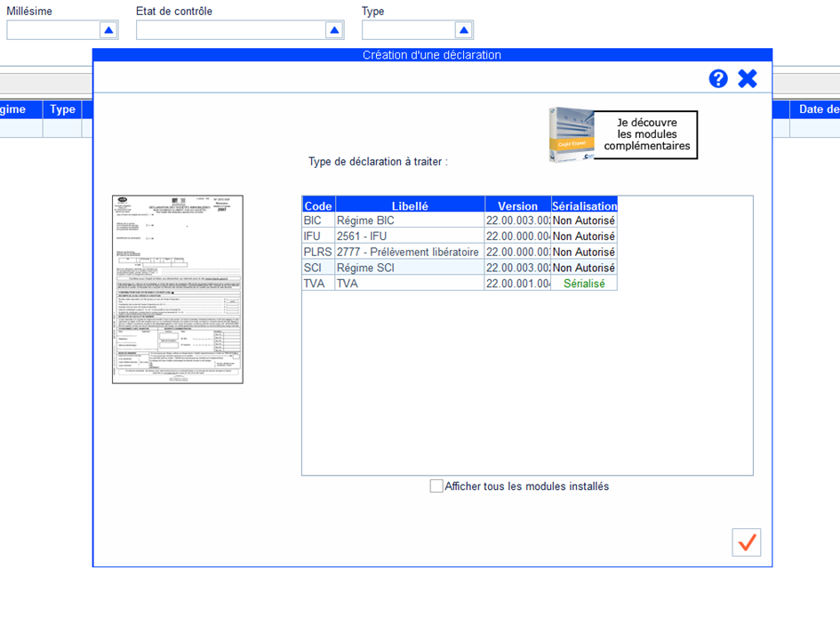This screenshot has height=618, width=840.
Task: Open the Type dropdown list
Action: click(x=463, y=30)
